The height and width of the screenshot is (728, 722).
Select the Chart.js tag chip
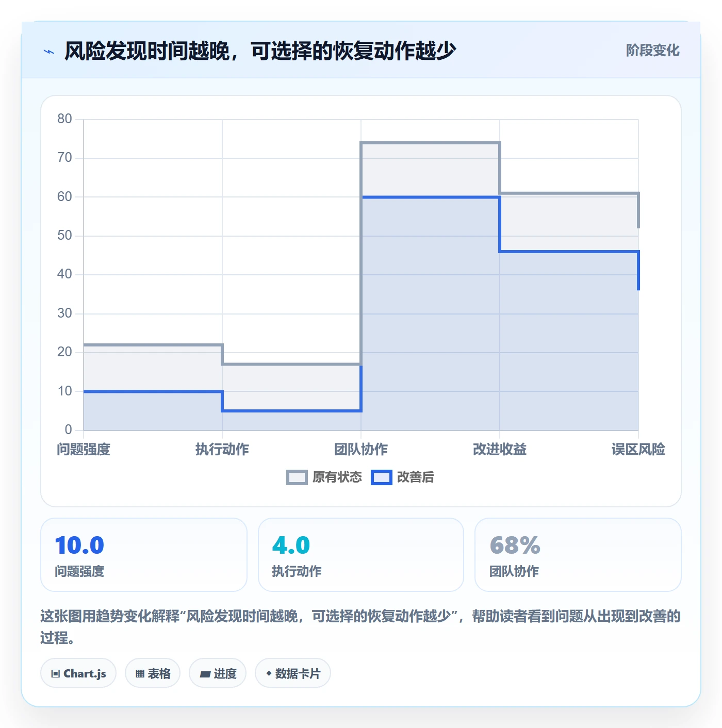(78, 673)
